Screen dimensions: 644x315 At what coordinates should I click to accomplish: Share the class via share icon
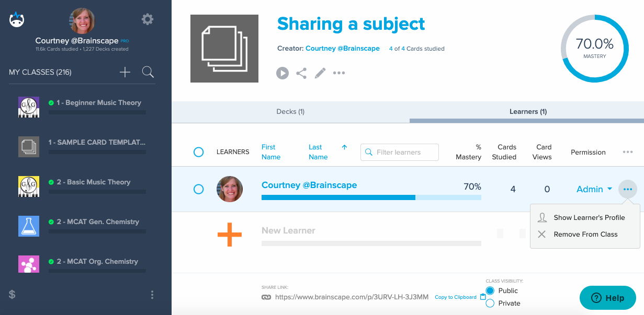tap(301, 73)
